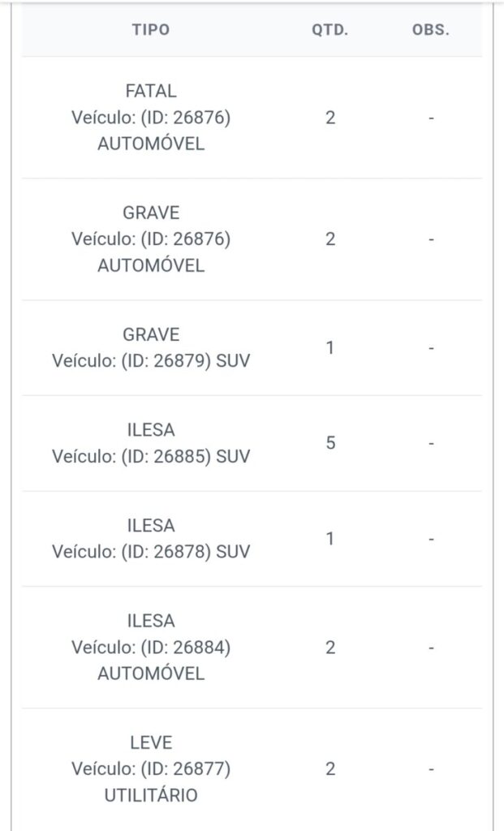This screenshot has width=504, height=831.
Task: Select the LEVE vehicle ID 26877 UTILITÁRIO entry
Action: pos(151,769)
